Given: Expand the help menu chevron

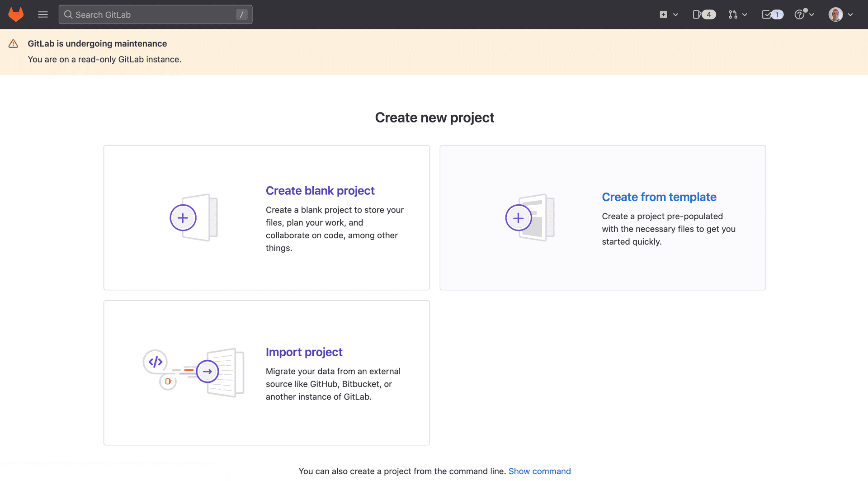Looking at the screenshot, I should point(811,14).
